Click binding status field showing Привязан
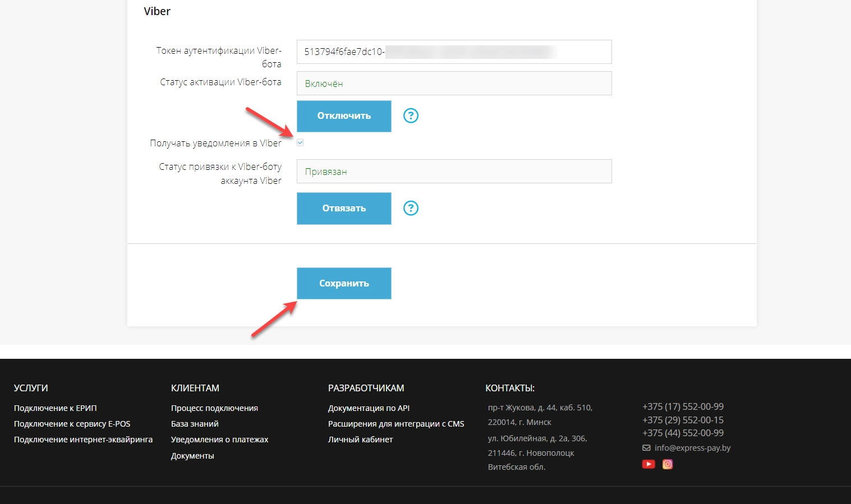This screenshot has width=851, height=504. coord(454,171)
